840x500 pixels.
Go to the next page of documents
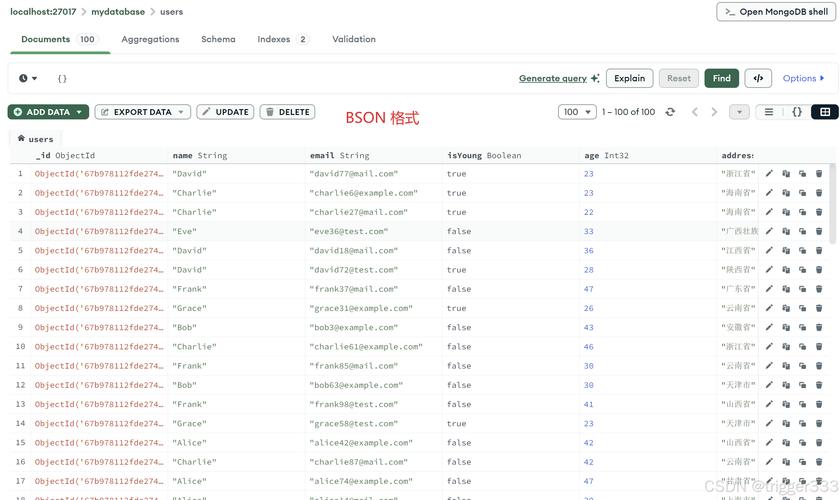click(714, 112)
